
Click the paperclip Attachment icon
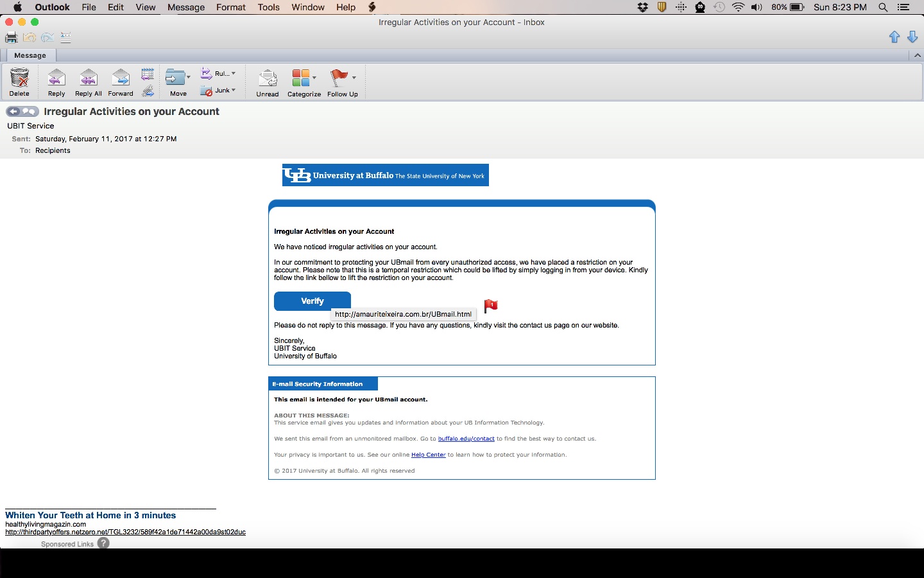[148, 91]
